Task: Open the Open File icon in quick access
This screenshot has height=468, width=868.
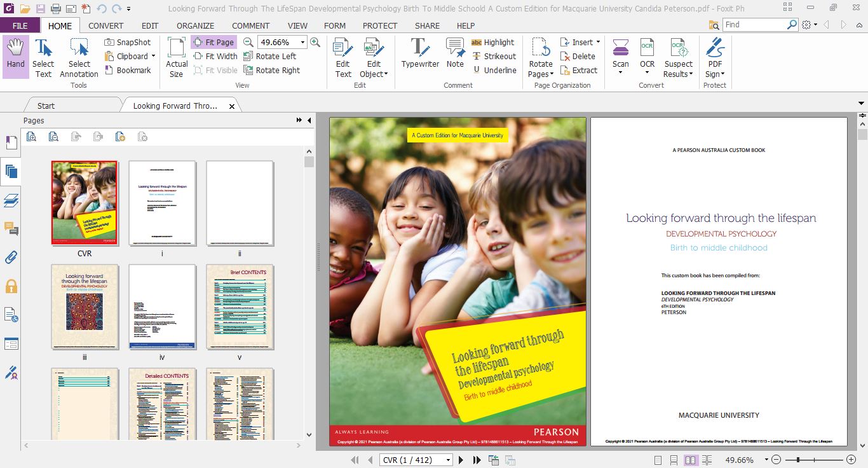Action: pyautogui.click(x=25, y=9)
